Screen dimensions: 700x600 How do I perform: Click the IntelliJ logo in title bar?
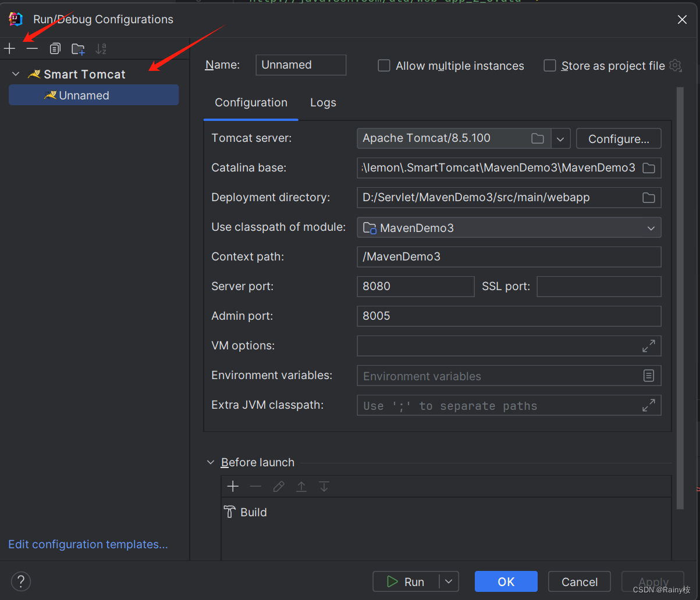pos(16,19)
